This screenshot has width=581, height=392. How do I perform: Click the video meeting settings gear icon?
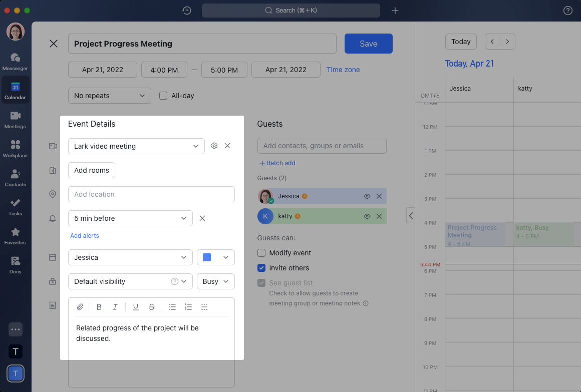coord(214,146)
